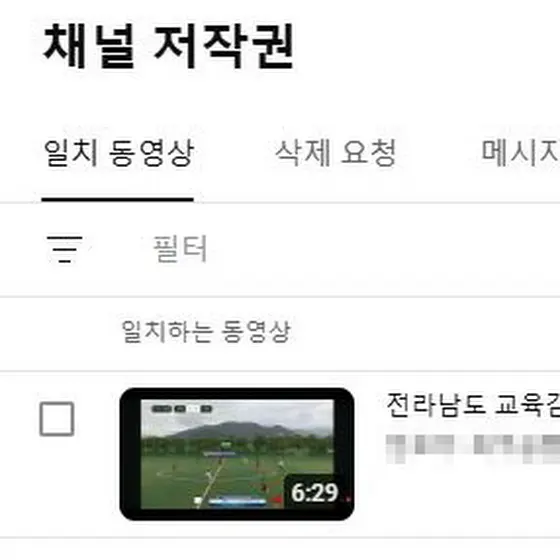
Task: Click the scoreboard overlay inside the video thumbnail
Action: (x=182, y=409)
